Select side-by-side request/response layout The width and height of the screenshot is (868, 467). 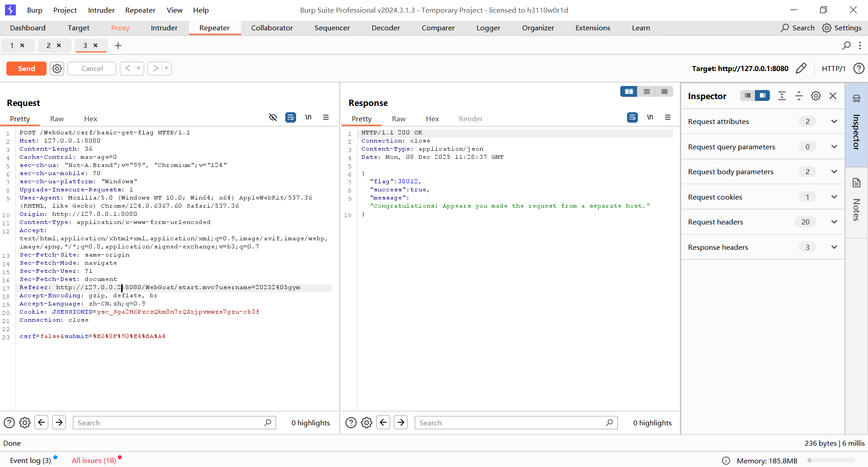click(629, 91)
